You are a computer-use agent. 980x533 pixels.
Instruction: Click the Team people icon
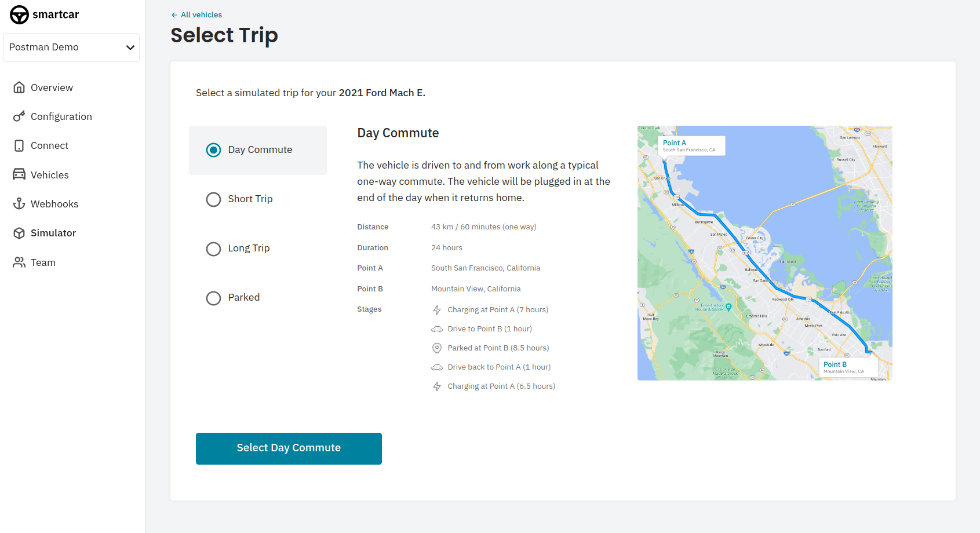coord(19,262)
